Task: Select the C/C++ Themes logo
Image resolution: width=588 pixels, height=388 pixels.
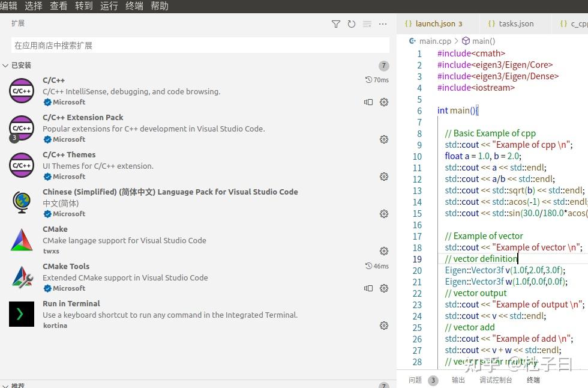Action: (22, 165)
